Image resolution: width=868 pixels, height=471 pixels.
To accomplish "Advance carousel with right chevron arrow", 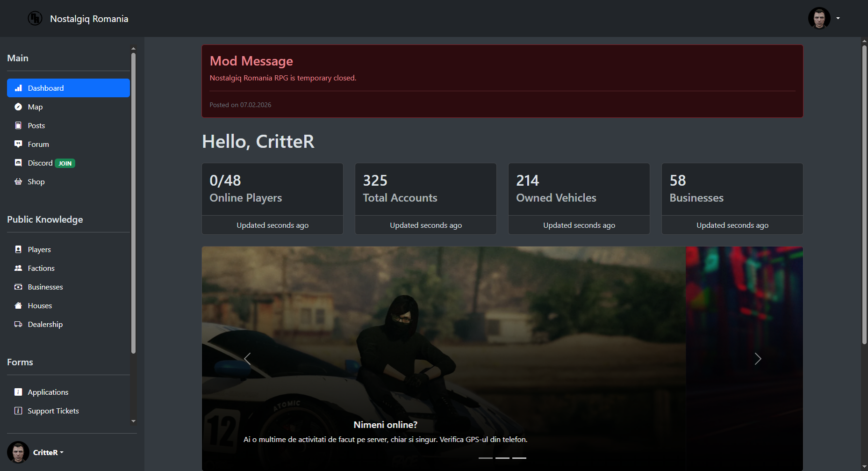I will [x=758, y=359].
